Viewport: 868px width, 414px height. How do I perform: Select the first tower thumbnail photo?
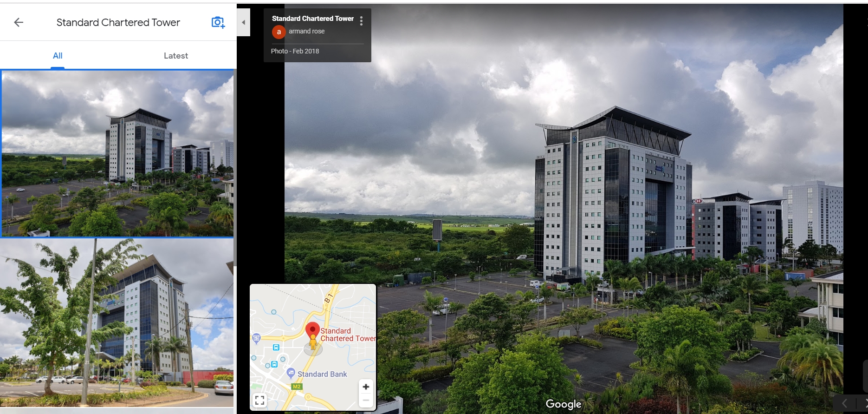coord(117,153)
